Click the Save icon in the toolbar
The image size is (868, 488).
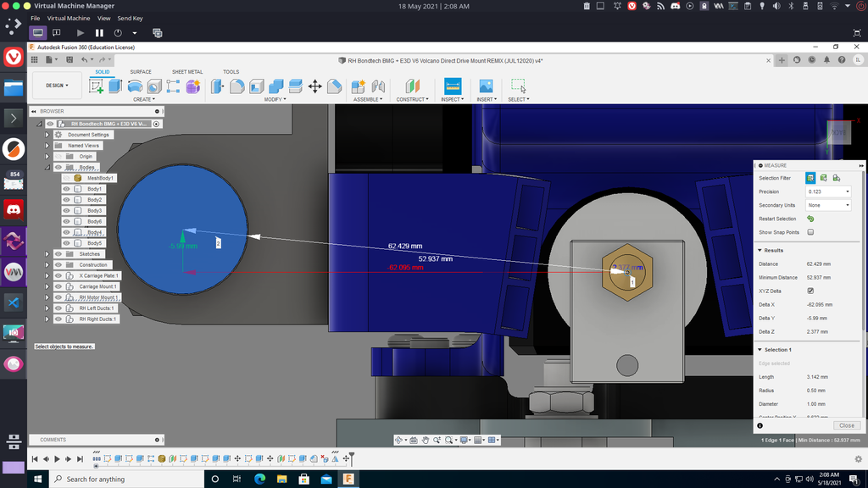[x=70, y=60]
